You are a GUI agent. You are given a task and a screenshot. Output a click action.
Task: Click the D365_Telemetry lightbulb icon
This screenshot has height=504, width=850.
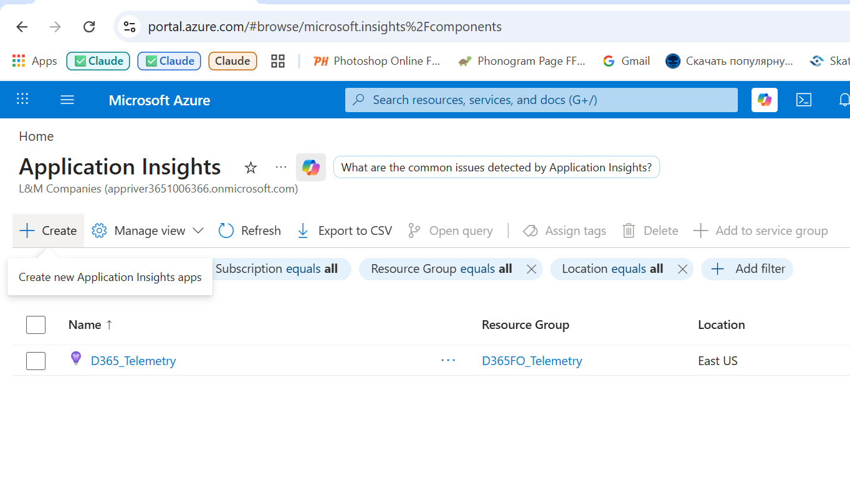76,358
